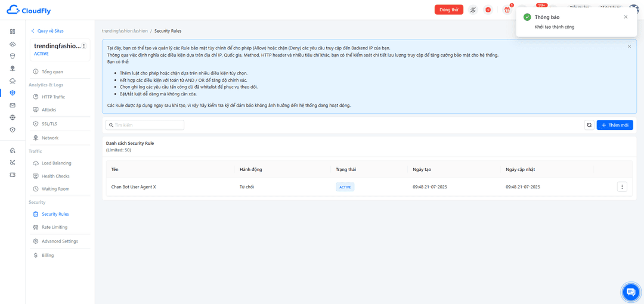Click Thêm mới to add a rule
Image resolution: width=644 pixels, height=304 pixels.
pos(615,125)
